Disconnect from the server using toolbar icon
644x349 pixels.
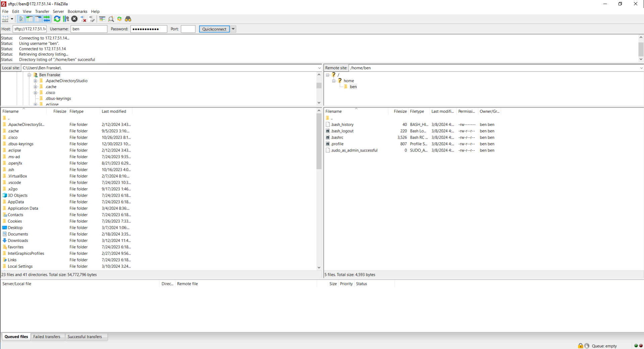(x=84, y=19)
